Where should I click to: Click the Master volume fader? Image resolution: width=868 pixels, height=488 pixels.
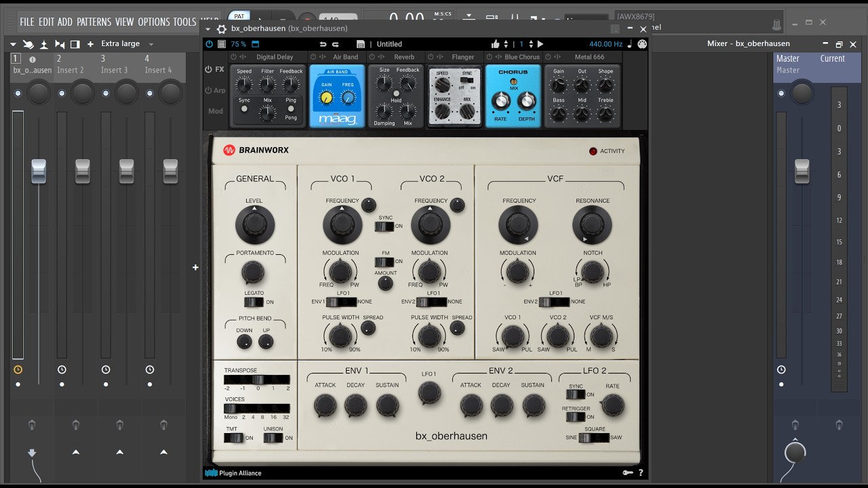tap(802, 171)
